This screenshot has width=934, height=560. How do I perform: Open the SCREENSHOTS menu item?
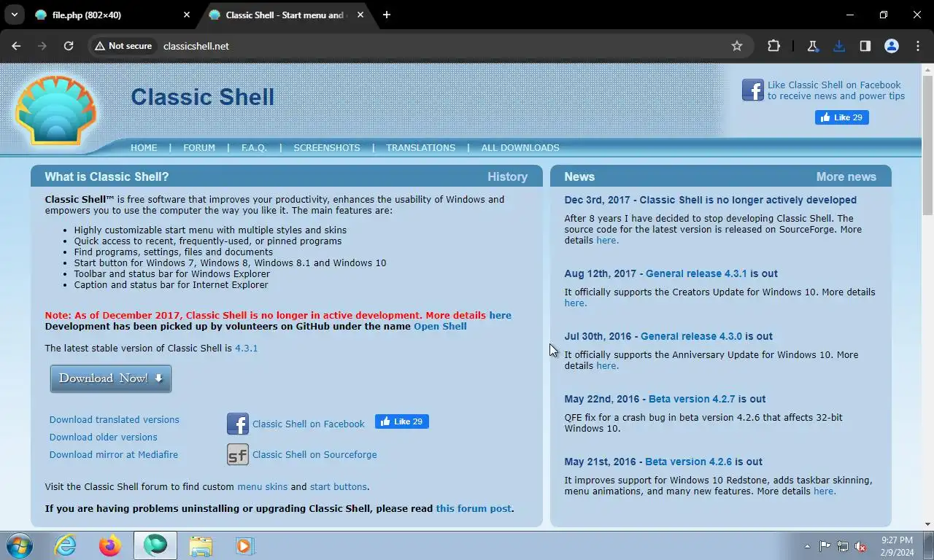pyautogui.click(x=327, y=147)
